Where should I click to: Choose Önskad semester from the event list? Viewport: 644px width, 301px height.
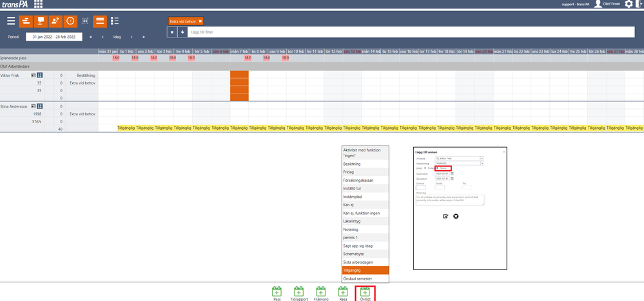(x=365, y=279)
